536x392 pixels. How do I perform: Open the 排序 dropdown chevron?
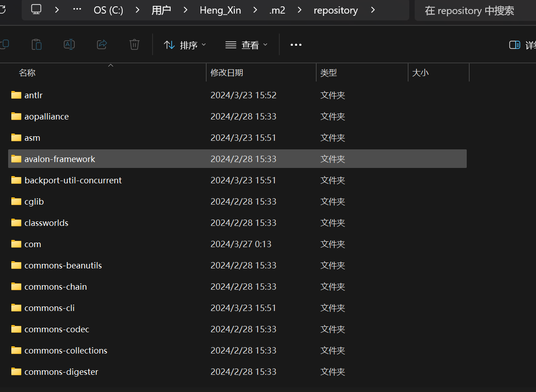[x=204, y=45]
